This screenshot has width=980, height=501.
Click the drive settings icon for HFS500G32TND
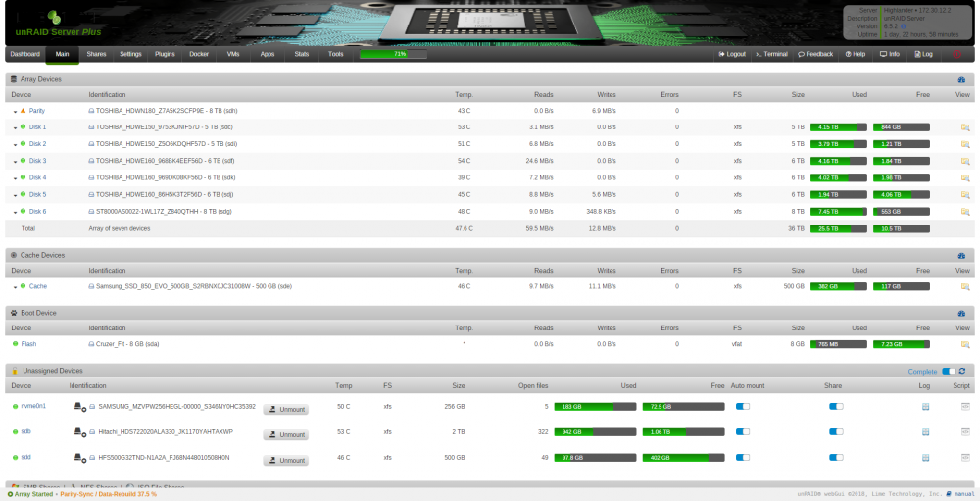pos(80,459)
